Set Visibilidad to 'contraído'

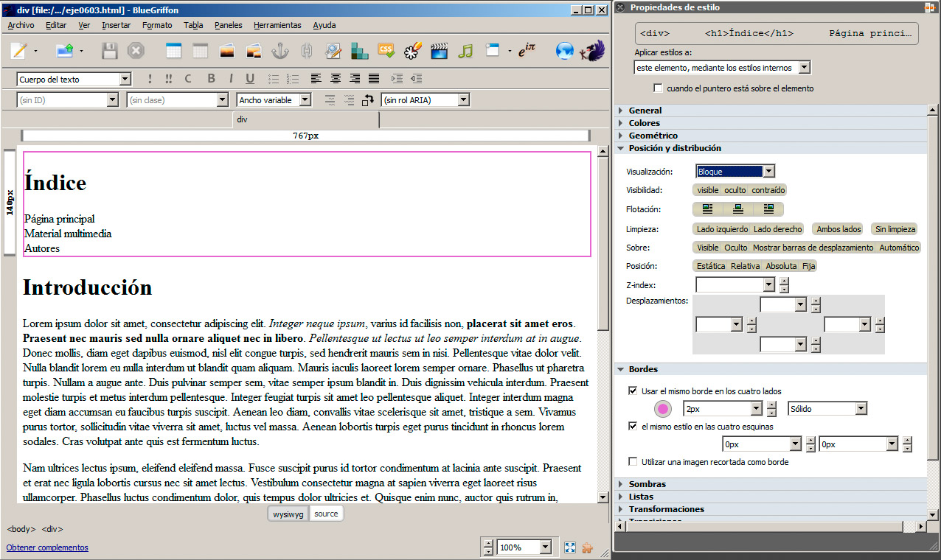(768, 190)
